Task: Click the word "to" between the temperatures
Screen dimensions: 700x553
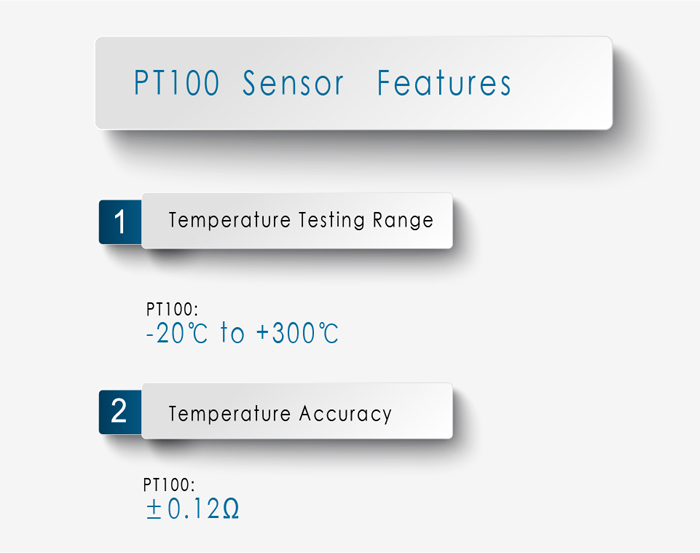Action: point(232,334)
